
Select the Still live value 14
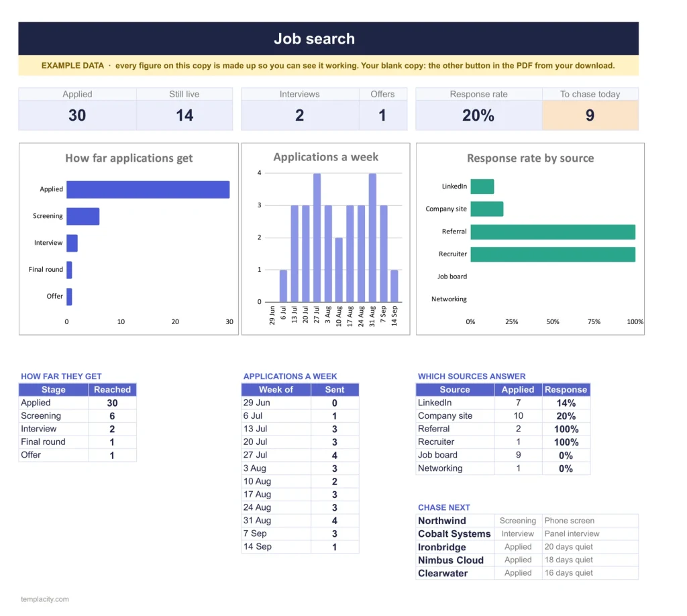click(184, 115)
